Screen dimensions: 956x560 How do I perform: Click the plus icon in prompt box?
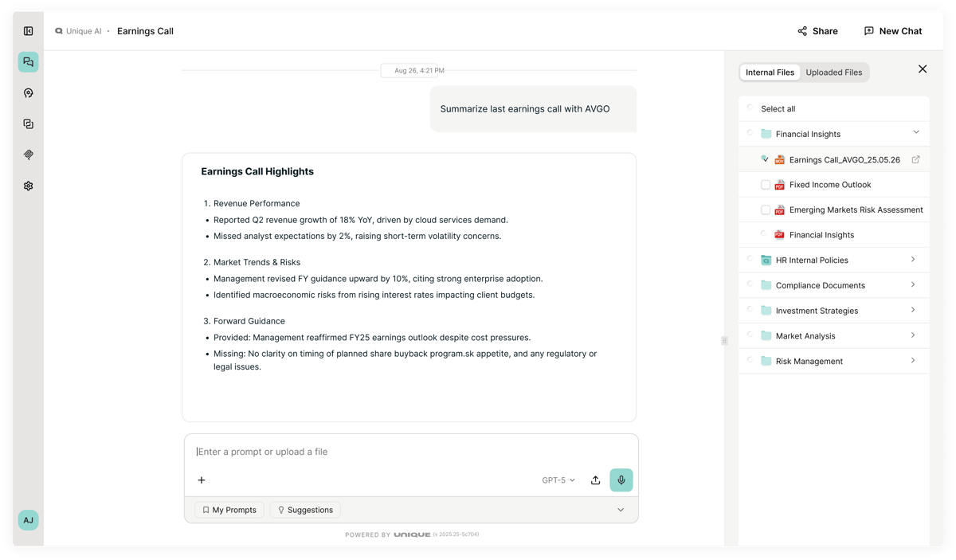tap(202, 480)
